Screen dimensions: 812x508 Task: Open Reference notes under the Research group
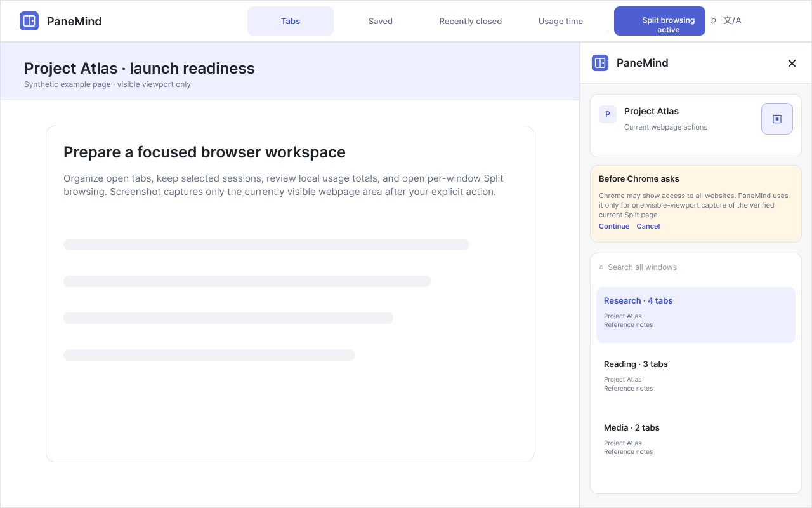click(x=628, y=325)
